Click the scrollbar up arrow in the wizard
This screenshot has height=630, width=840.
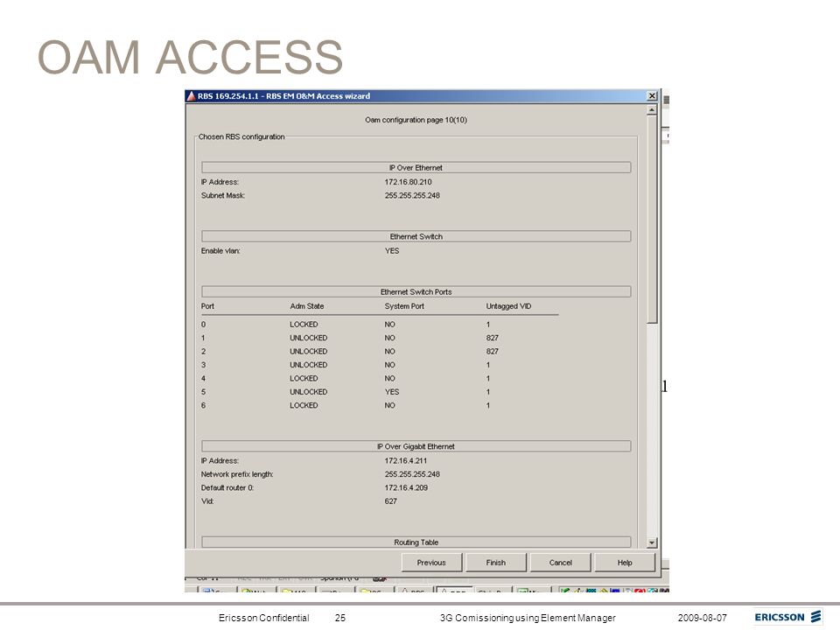651,110
